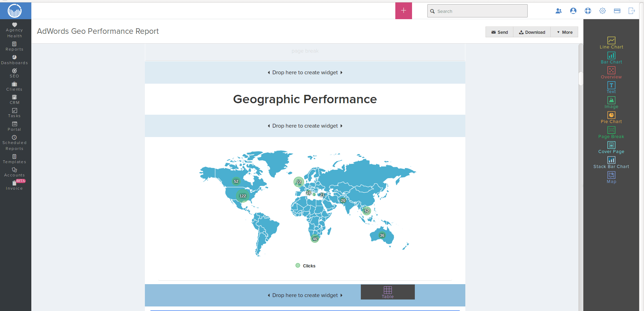Click the drop zone below the map
644x311 pixels.
click(305, 295)
